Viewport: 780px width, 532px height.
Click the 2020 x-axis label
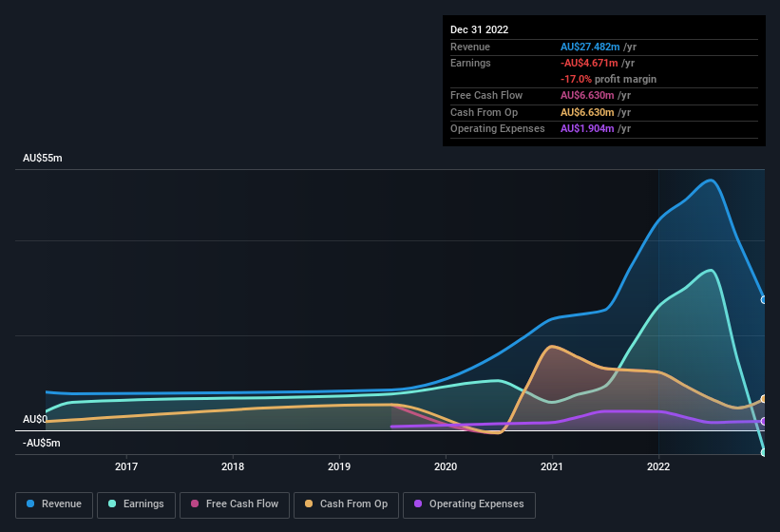click(x=446, y=466)
